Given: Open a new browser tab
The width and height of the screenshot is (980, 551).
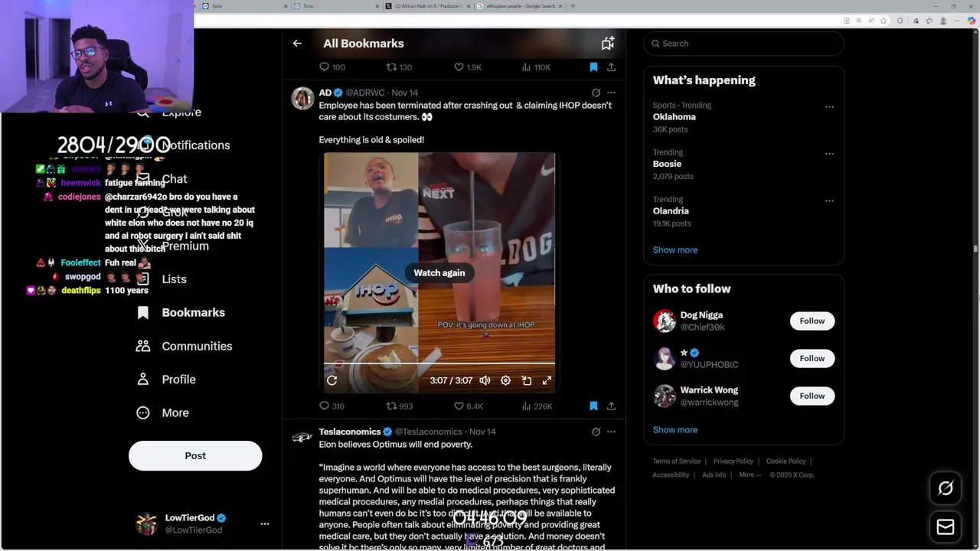Looking at the screenshot, I should tap(573, 6).
